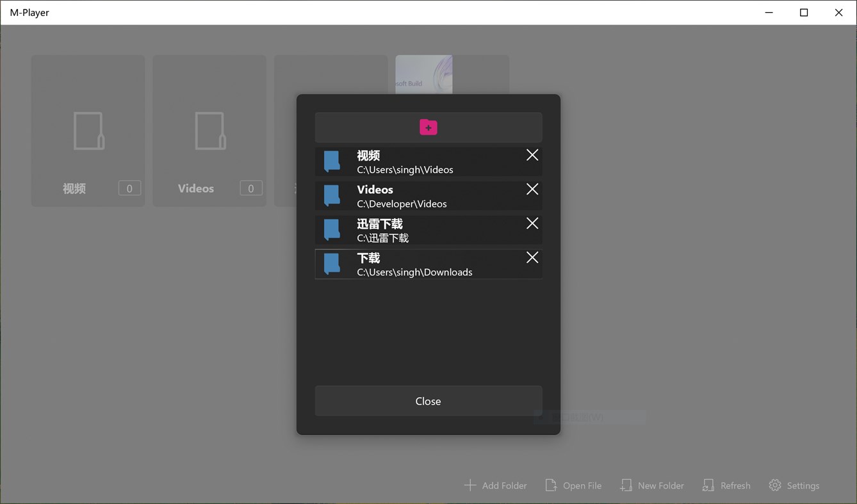Remove the 迅雷下载 folder entry
The height and width of the screenshot is (504, 857).
532,223
